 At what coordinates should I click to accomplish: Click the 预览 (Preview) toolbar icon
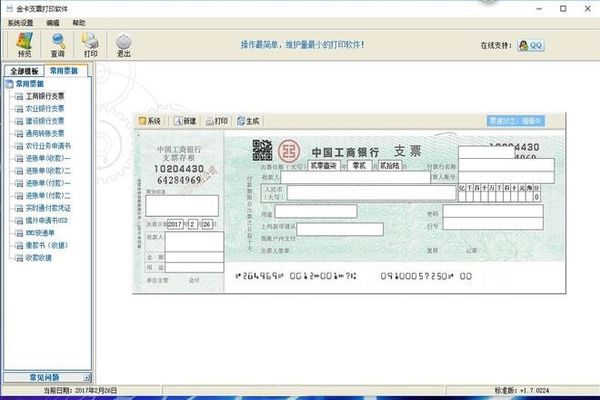24,45
